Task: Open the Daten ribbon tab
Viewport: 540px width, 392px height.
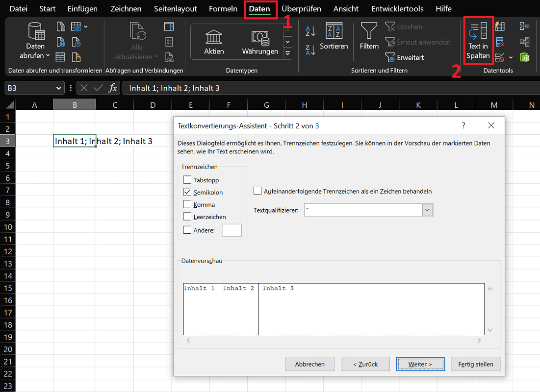Action: point(259,9)
